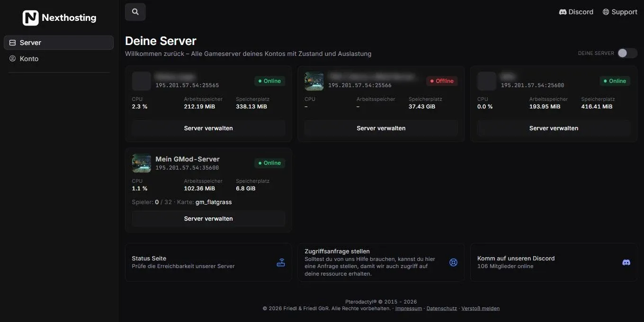The height and width of the screenshot is (322, 644).
Task: Click the 338.13 MiB storage value
Action: (251, 107)
